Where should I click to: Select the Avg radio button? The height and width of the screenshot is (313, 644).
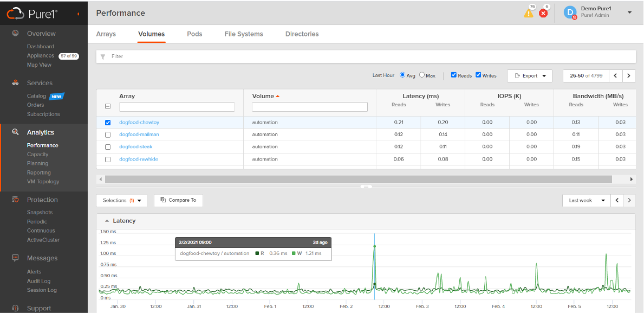[402, 75]
